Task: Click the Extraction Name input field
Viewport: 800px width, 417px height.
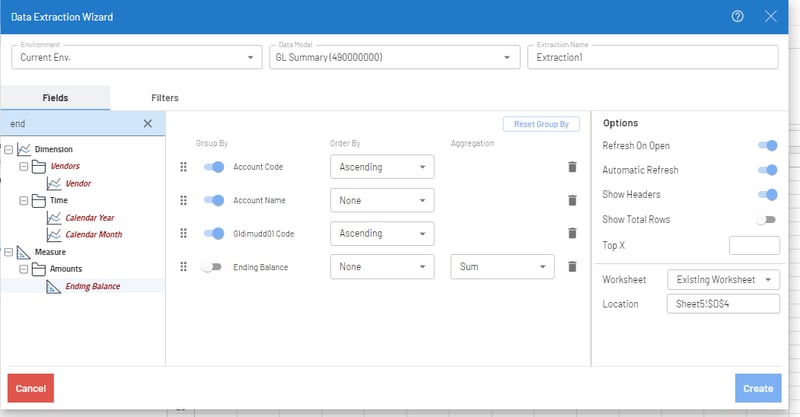Action: 653,58
